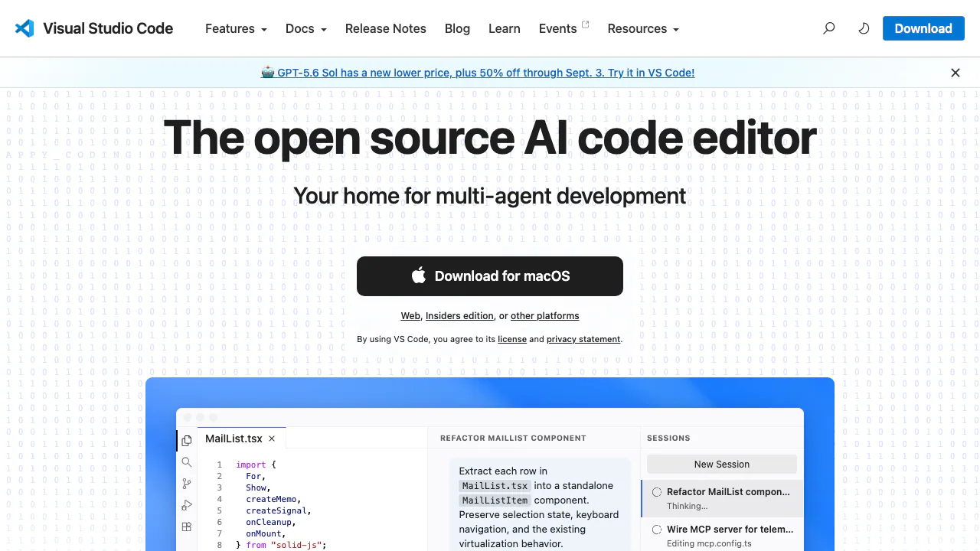This screenshot has width=980, height=551.
Task: Click the code line containing createMemo
Action: click(272, 499)
